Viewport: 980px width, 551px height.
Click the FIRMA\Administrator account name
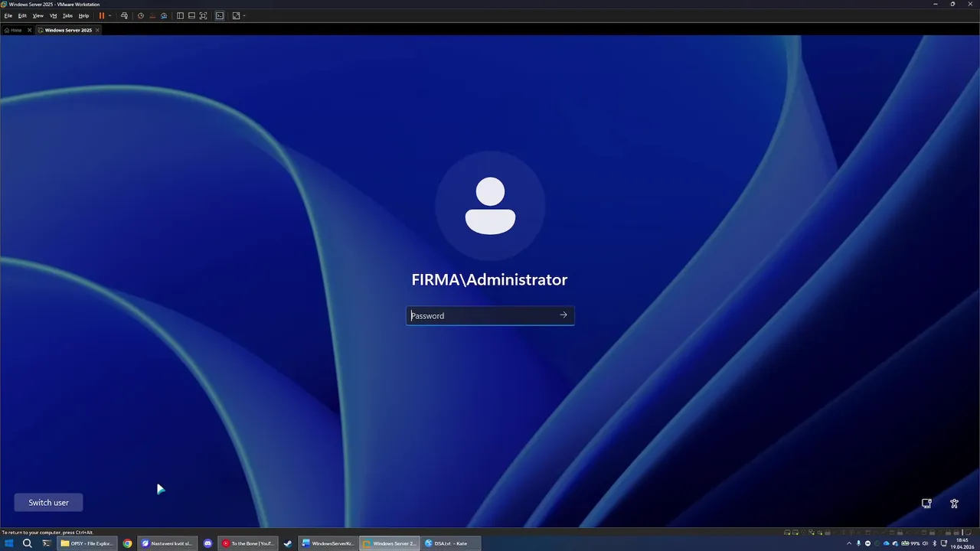[489, 280]
